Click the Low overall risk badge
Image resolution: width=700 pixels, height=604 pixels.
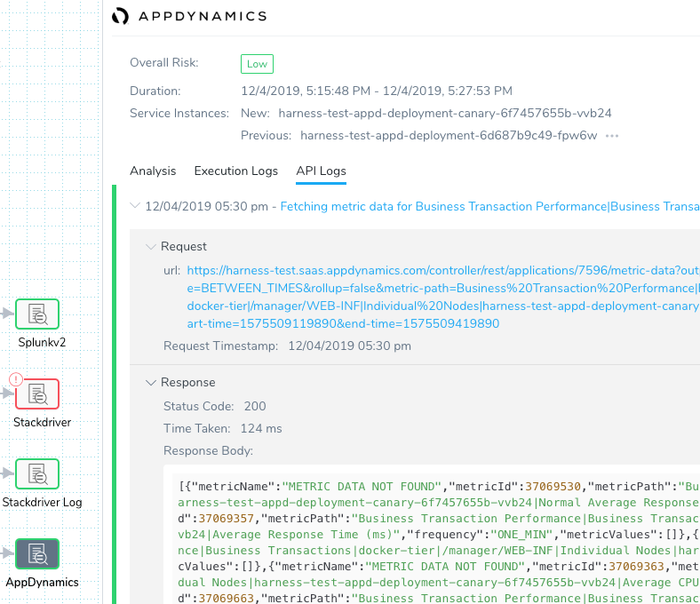pyautogui.click(x=257, y=64)
